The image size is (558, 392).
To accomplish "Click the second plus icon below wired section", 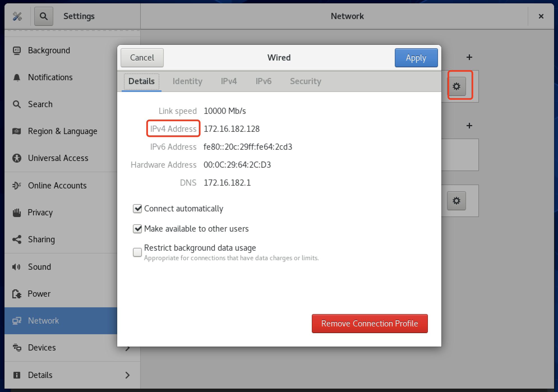I will point(469,126).
